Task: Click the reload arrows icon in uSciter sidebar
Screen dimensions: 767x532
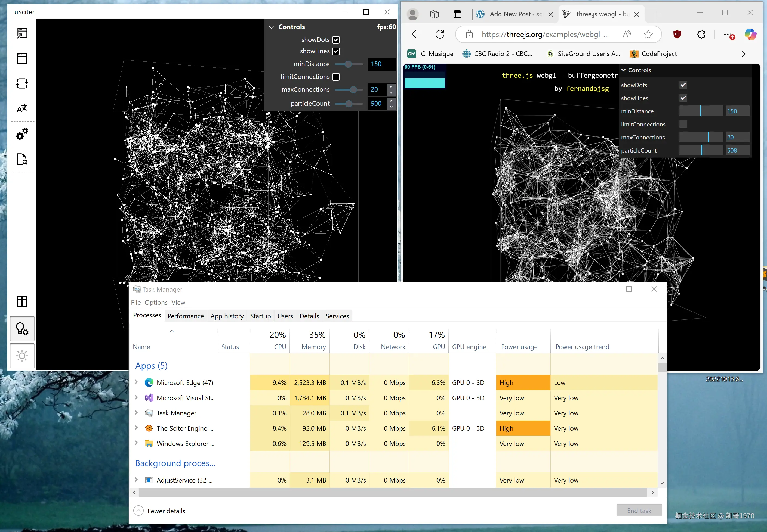Action: tap(22, 83)
